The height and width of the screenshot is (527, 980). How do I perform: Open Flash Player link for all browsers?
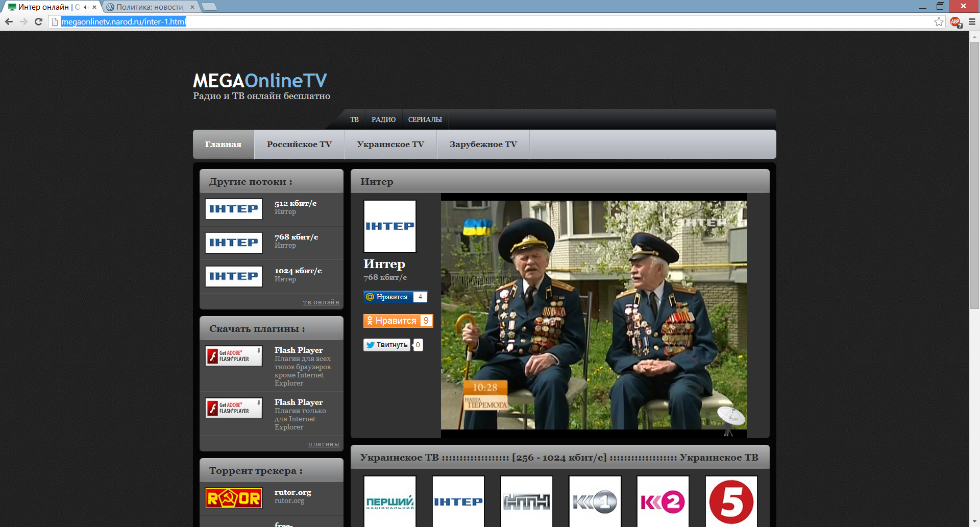pos(299,350)
